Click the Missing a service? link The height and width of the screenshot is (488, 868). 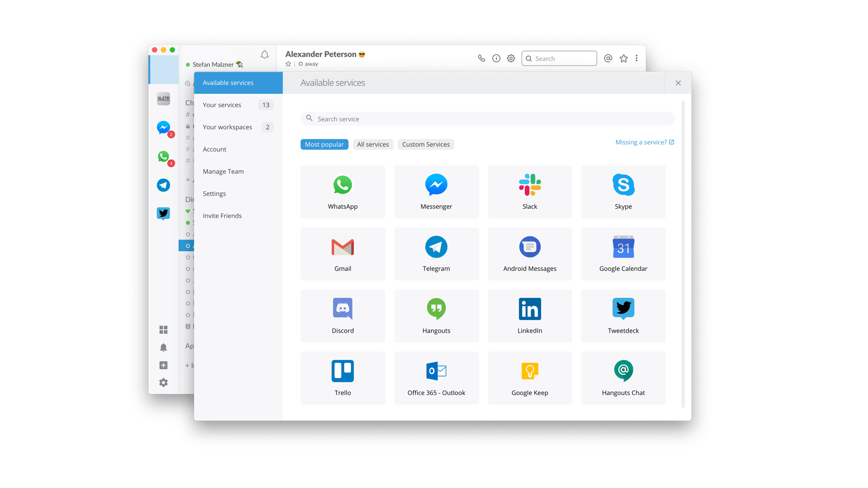(x=644, y=142)
